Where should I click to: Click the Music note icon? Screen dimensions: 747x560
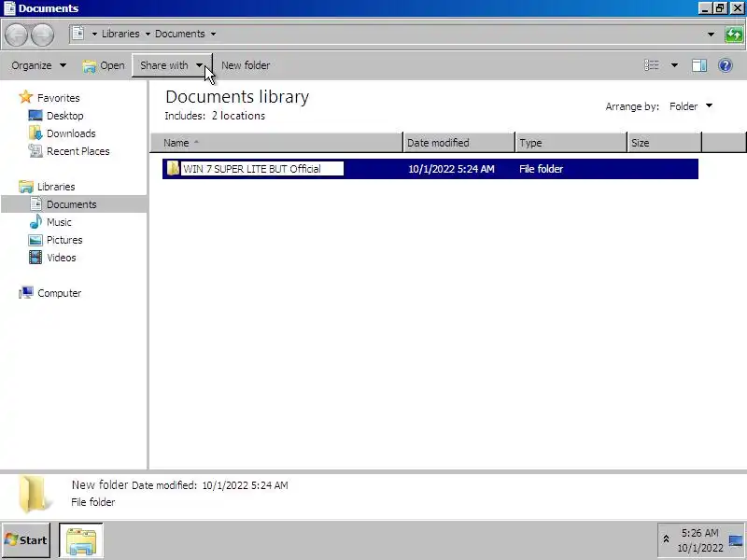coord(35,221)
